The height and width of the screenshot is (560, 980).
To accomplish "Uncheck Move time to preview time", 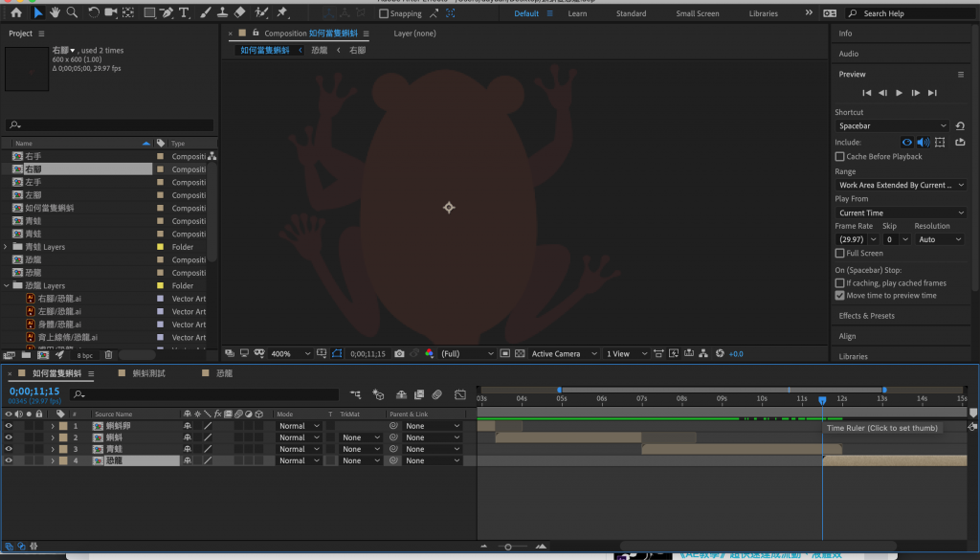I will click(x=840, y=296).
